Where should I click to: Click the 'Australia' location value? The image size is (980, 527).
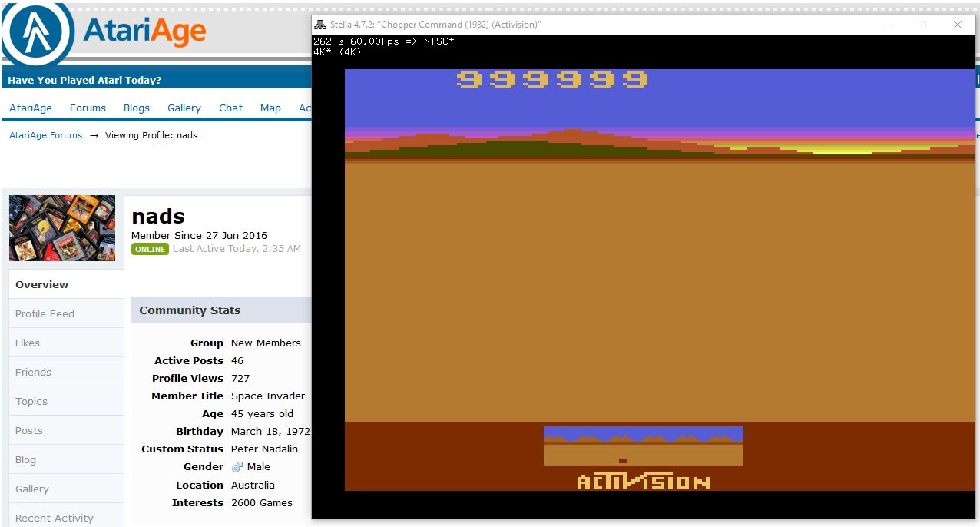click(253, 486)
